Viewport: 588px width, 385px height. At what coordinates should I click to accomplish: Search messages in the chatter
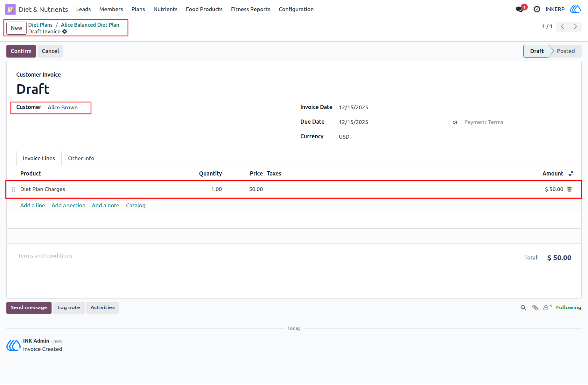coord(523,308)
